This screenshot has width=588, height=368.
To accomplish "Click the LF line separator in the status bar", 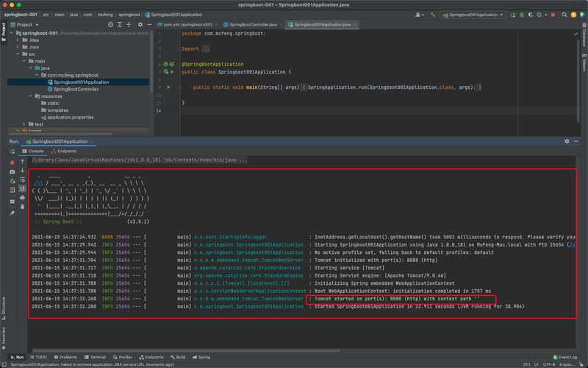I will [x=537, y=364].
